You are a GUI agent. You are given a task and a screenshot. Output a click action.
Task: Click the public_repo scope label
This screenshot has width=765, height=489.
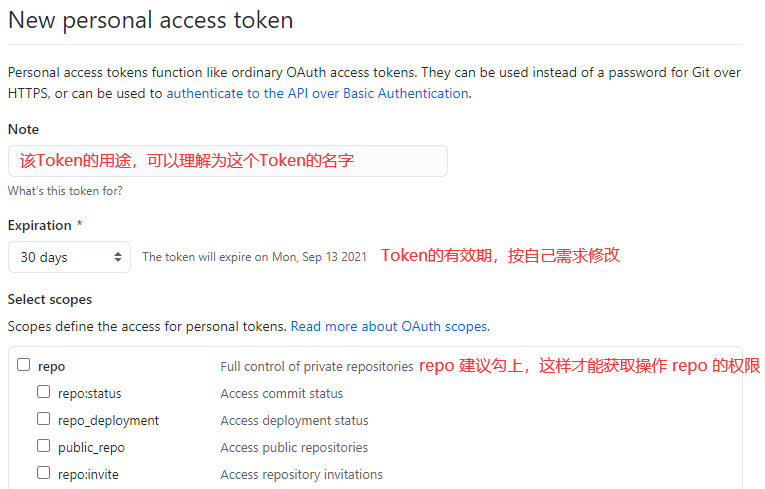pos(91,448)
